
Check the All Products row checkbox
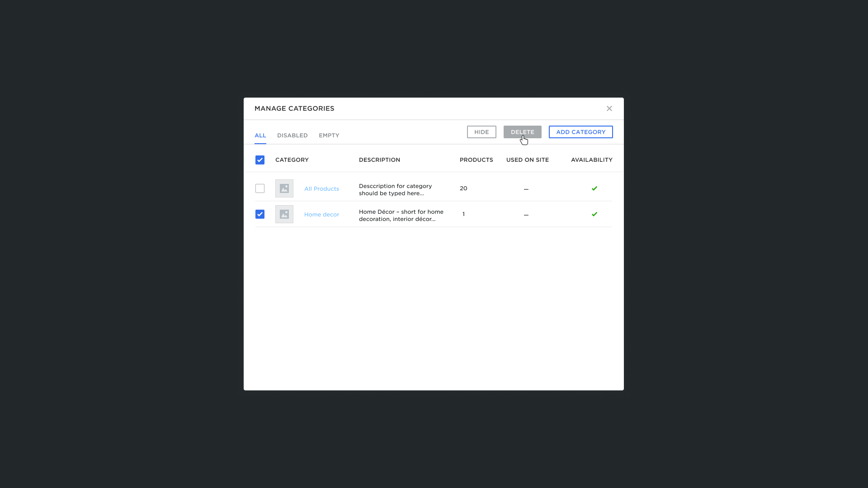(259, 188)
